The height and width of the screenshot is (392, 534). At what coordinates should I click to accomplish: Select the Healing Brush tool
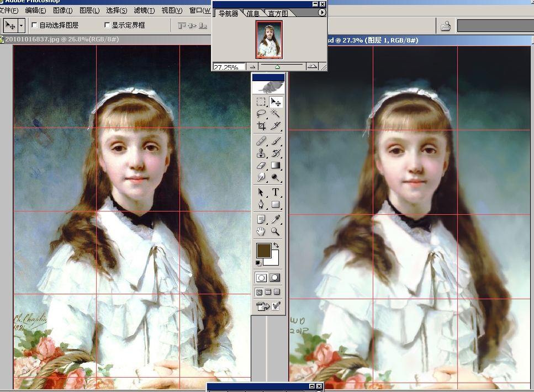(261, 141)
